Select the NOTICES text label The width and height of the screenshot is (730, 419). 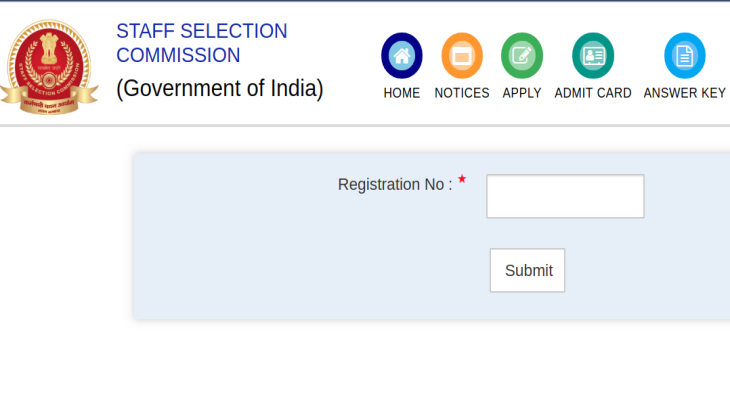coord(462,93)
